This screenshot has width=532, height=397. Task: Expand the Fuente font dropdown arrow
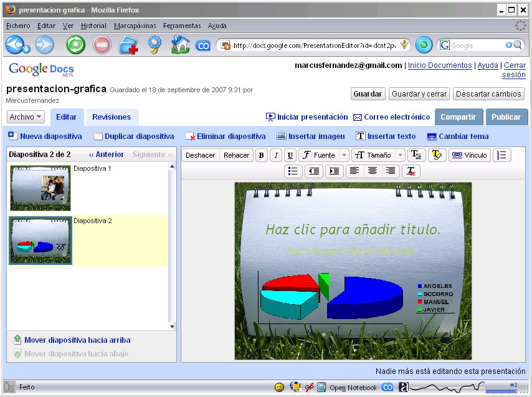[344, 155]
